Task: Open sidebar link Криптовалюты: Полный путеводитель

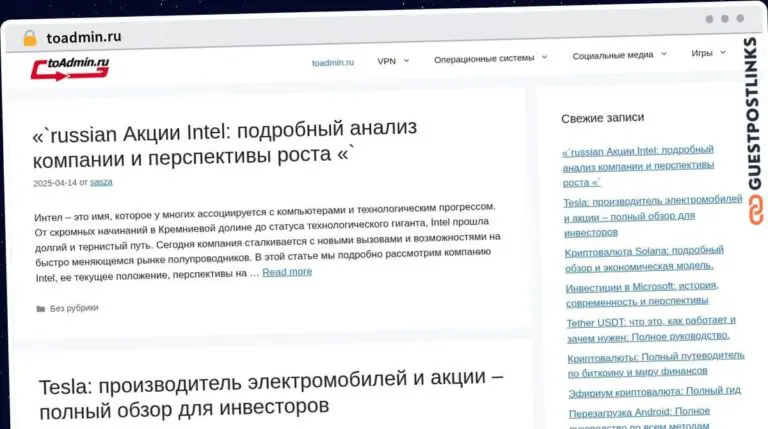Action: 656,364
